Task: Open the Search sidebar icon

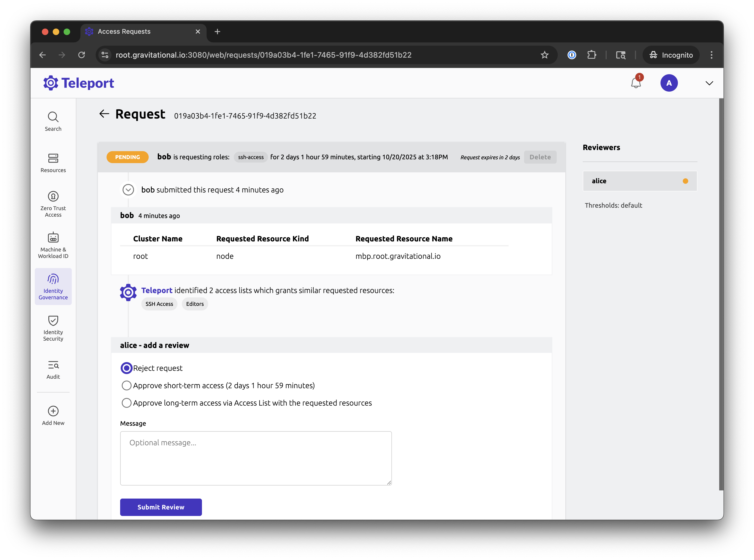Action: coord(53,121)
